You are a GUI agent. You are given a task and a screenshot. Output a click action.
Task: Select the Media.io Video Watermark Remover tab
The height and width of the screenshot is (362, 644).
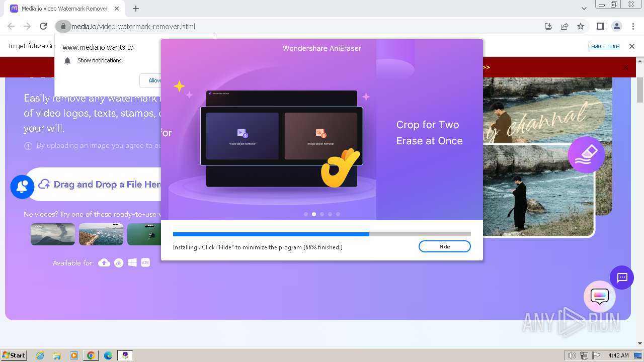(63, 9)
